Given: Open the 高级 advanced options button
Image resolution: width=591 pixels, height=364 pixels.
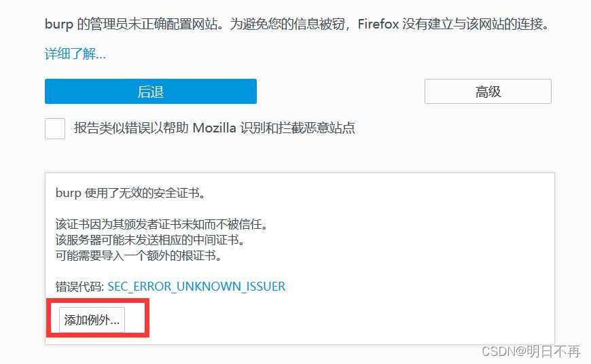Looking at the screenshot, I should (488, 91).
